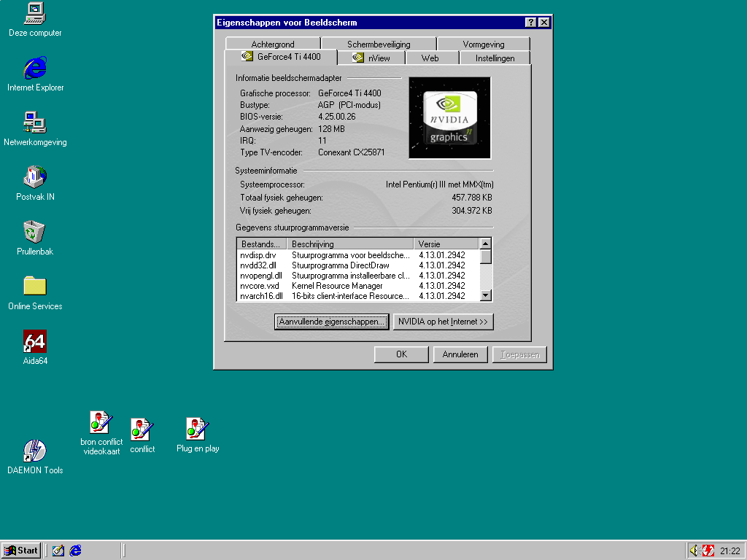Image resolution: width=747 pixels, height=560 pixels.
Task: Open the Netwerkomgeving icon
Action: point(34,123)
